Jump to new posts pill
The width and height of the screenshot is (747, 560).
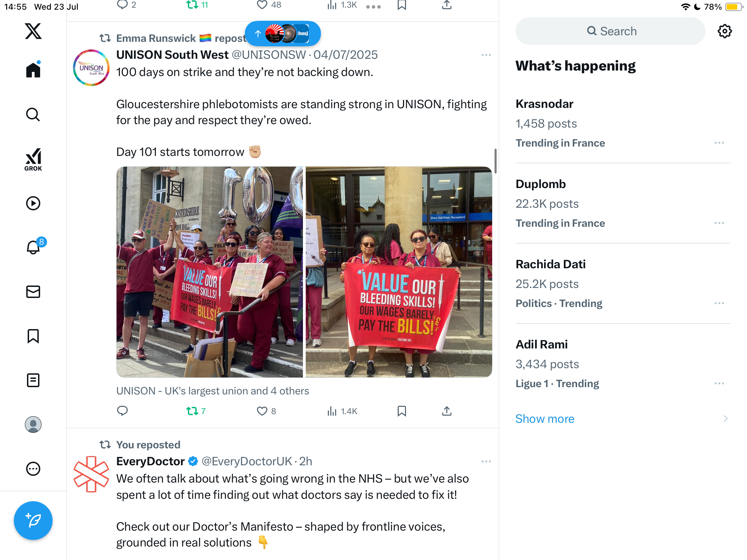pyautogui.click(x=283, y=33)
